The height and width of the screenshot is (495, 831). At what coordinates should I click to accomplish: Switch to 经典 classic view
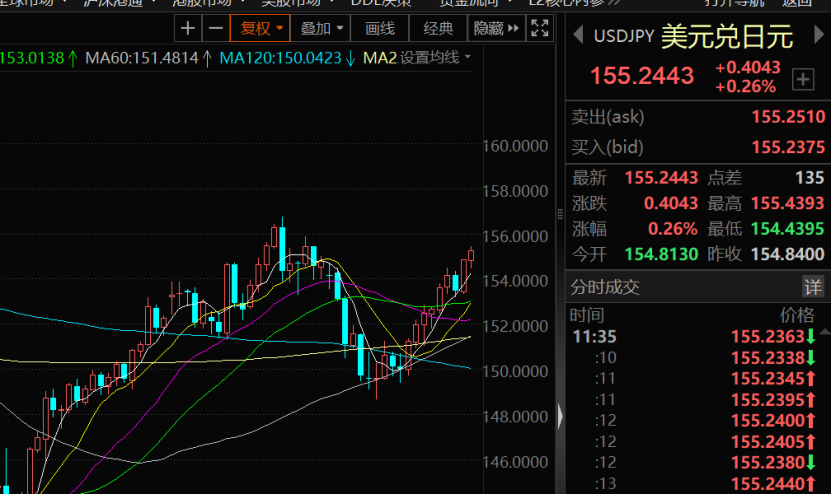(x=438, y=29)
